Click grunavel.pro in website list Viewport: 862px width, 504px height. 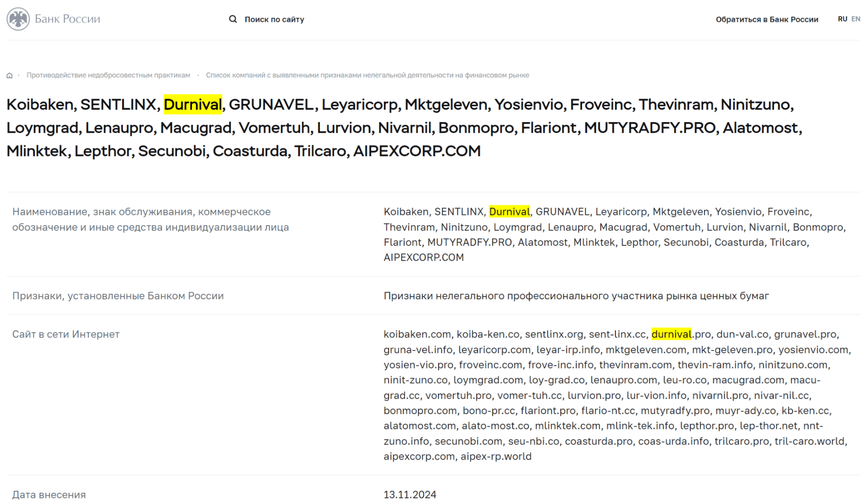[x=805, y=334]
